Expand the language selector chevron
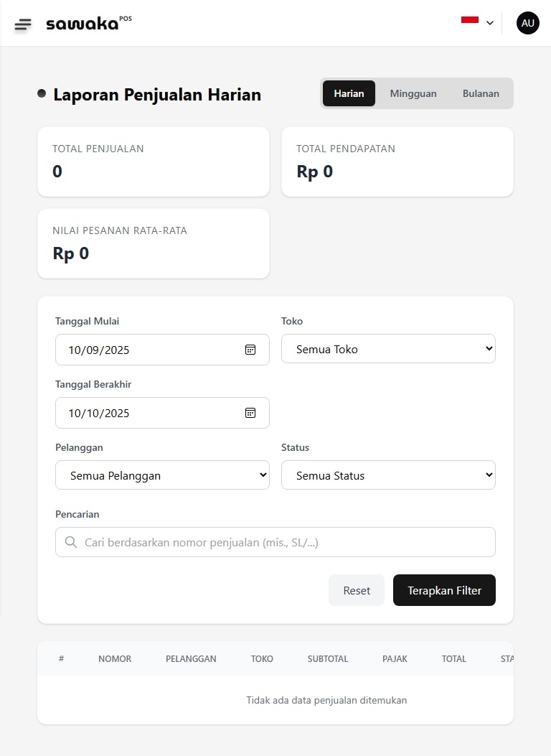 [490, 23]
